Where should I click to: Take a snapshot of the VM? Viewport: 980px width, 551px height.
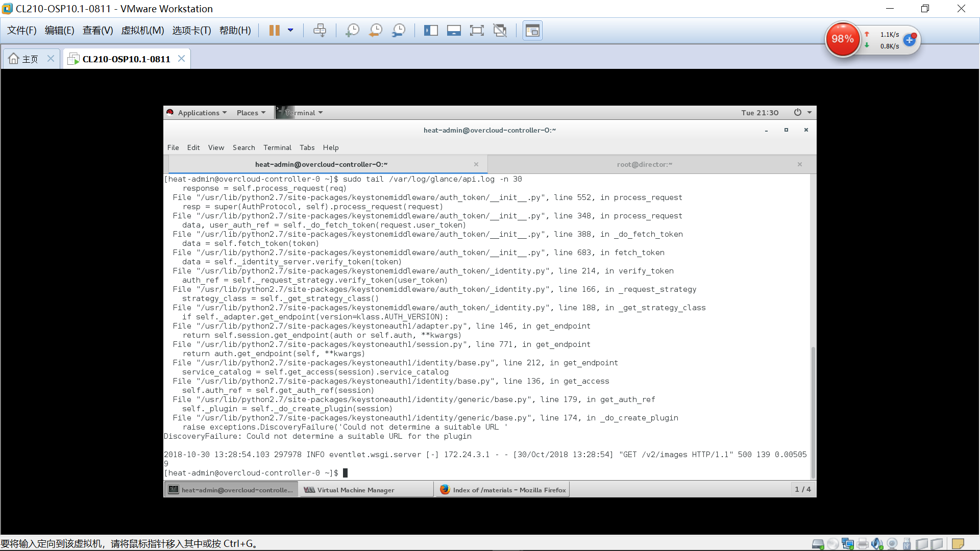[352, 31]
